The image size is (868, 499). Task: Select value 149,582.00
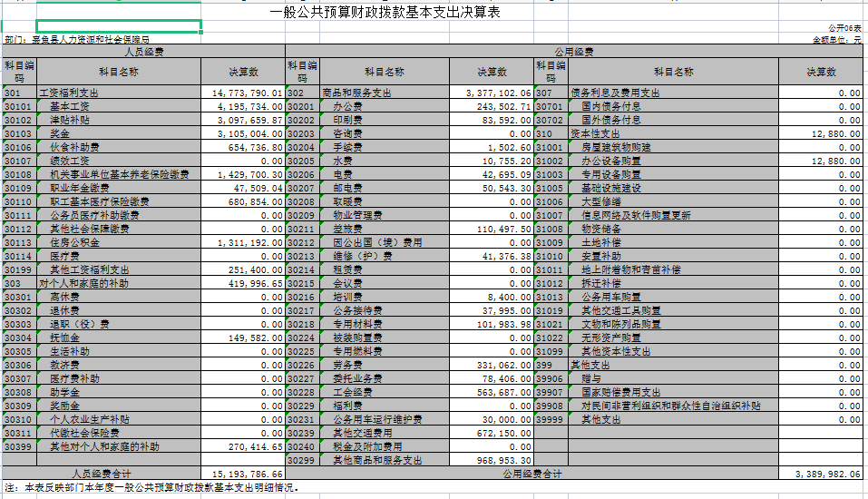243,338
